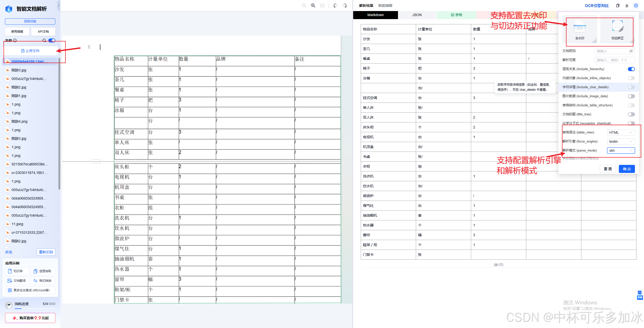Viewport: 644px width, 328px height.
Task: Click the 消耗进度 usage progress bar
Action: [x=35, y=308]
